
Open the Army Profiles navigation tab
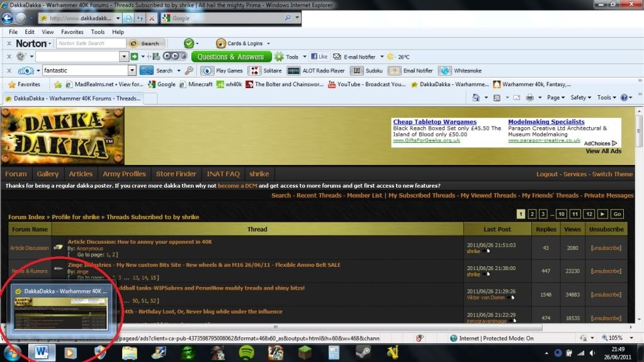pos(124,174)
